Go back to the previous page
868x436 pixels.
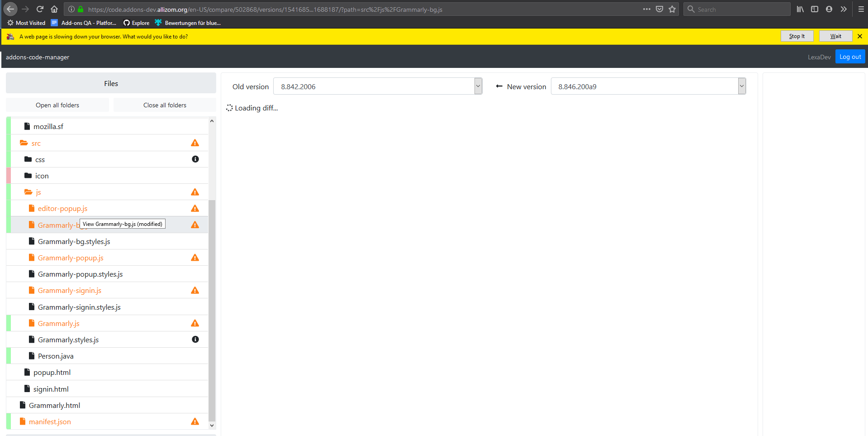click(x=10, y=9)
